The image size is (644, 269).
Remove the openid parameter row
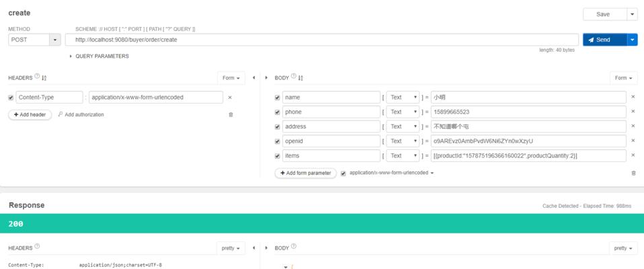(x=633, y=141)
